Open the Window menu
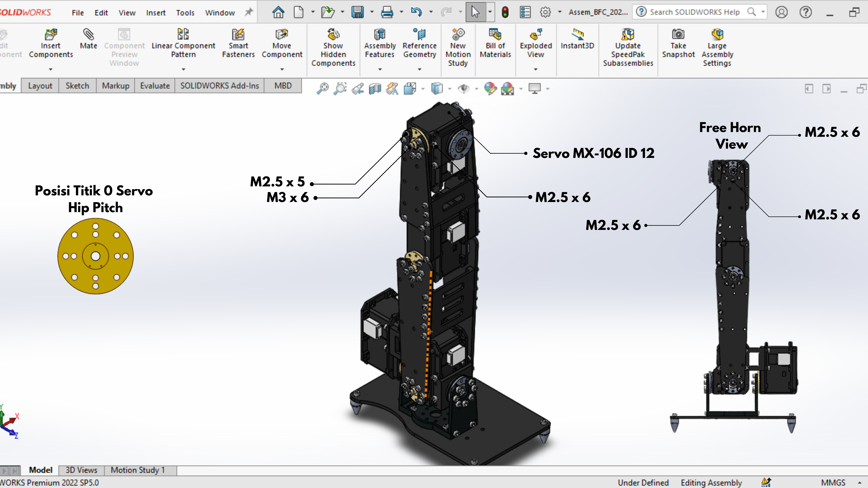 pos(220,13)
